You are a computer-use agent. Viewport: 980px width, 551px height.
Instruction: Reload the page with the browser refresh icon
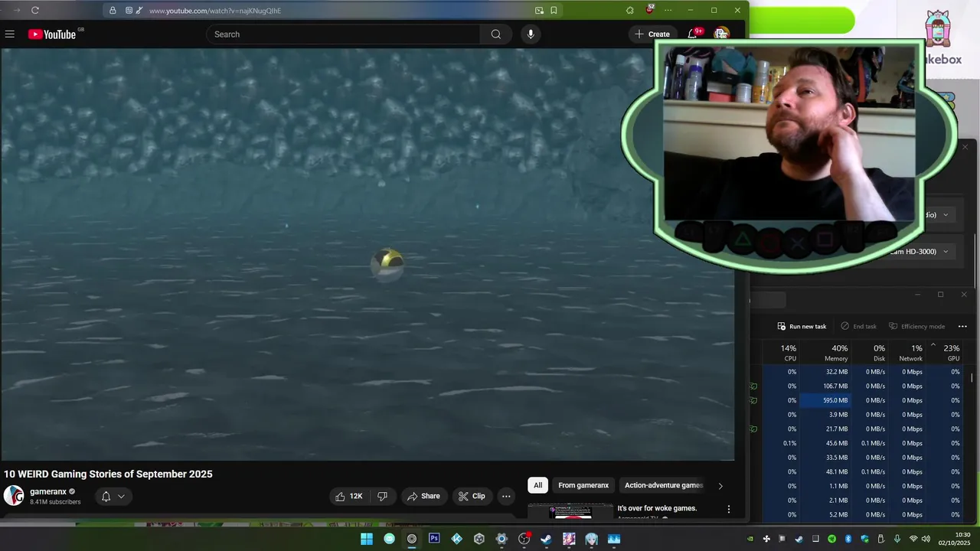(35, 10)
